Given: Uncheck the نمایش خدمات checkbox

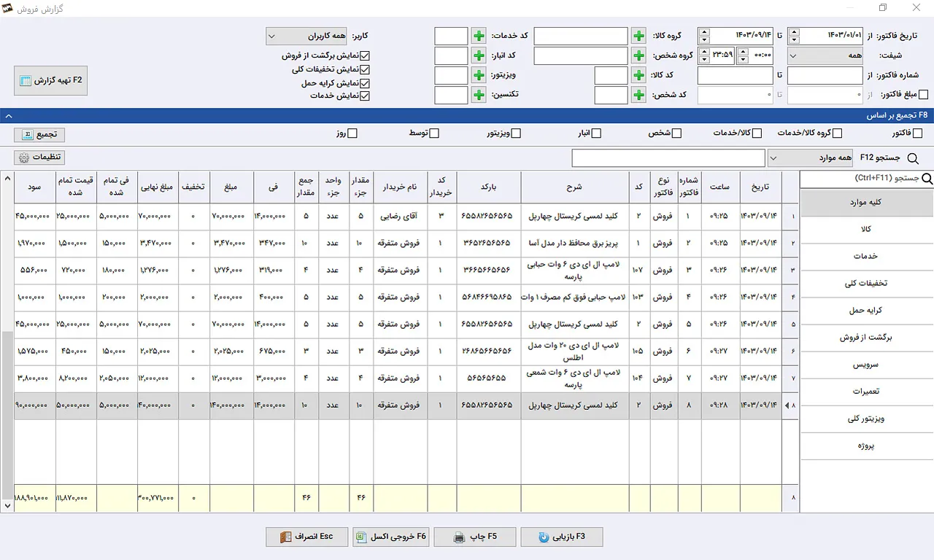Looking at the screenshot, I should 366,96.
